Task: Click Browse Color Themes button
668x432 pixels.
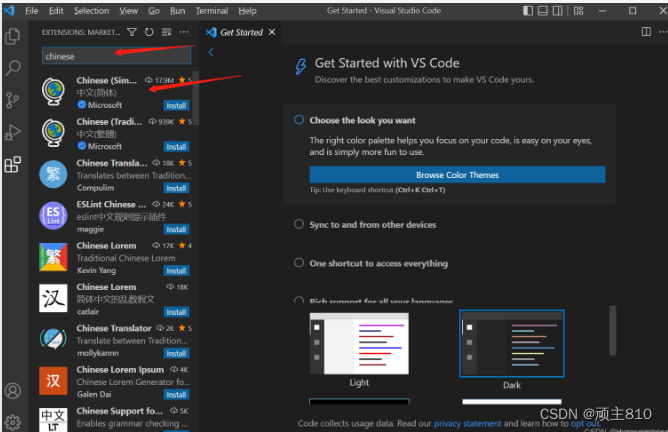Action: click(457, 175)
